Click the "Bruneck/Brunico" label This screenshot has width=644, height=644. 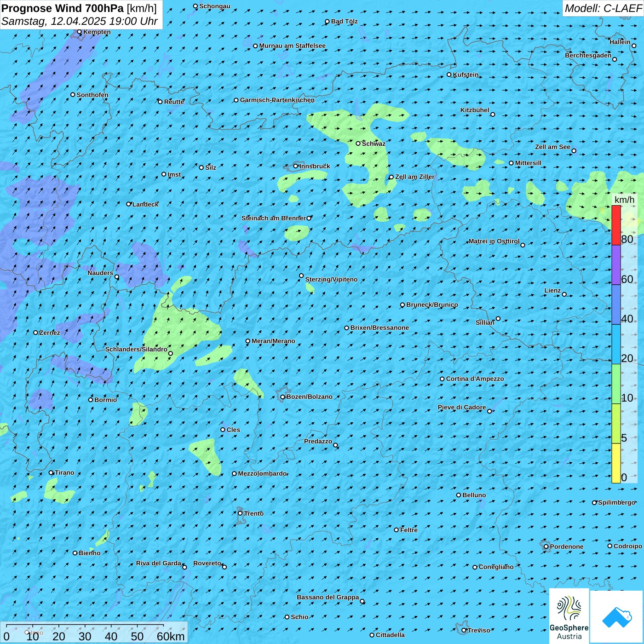pos(432,305)
